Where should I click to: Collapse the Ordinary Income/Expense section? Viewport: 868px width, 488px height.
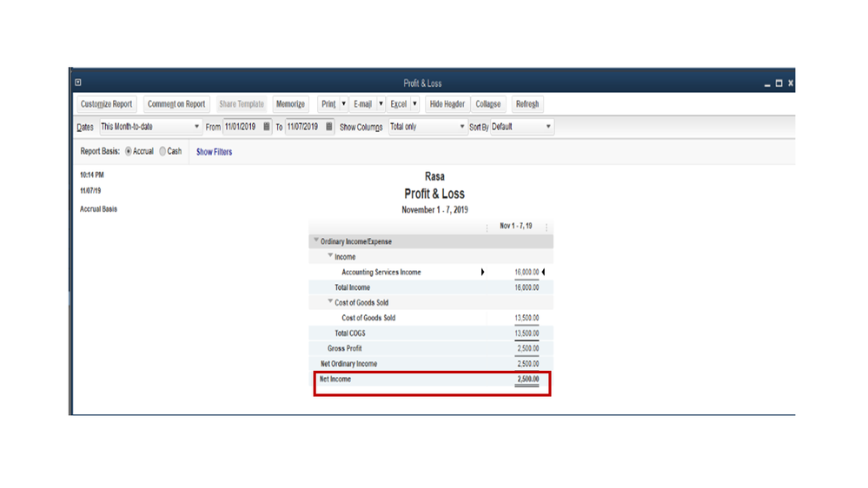[x=316, y=241]
